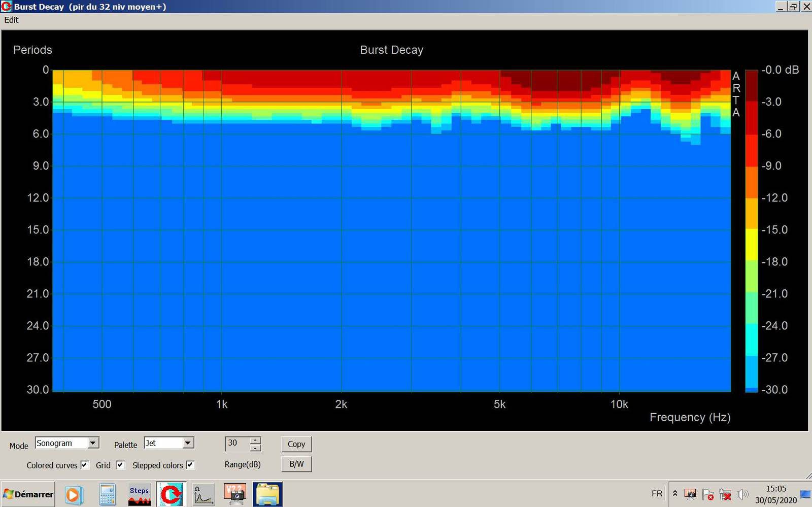This screenshot has width=812, height=507.
Task: Click the Copy button
Action: click(x=296, y=444)
